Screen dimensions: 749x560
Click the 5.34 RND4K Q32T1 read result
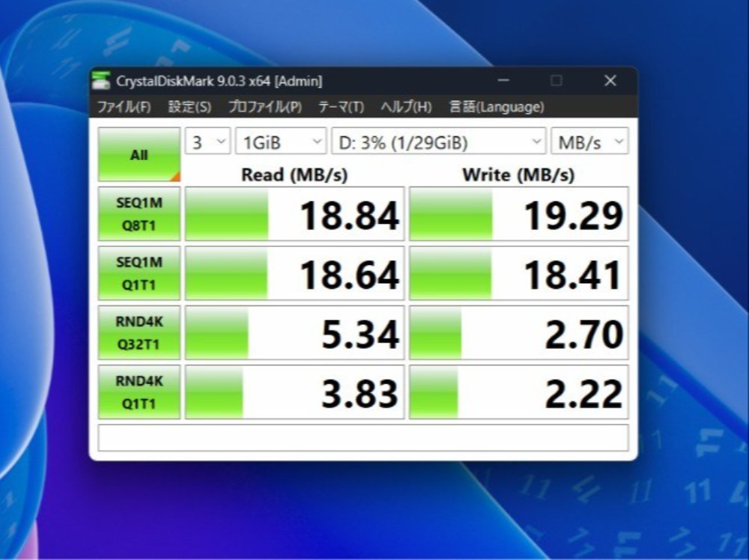[x=294, y=332]
